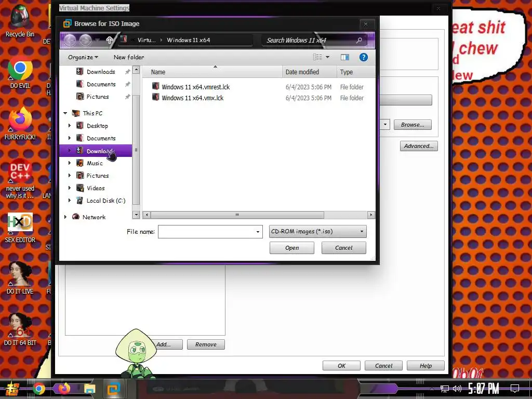Open the view options dropdown arrow
Screen dimensions: 532x399
click(x=327, y=57)
